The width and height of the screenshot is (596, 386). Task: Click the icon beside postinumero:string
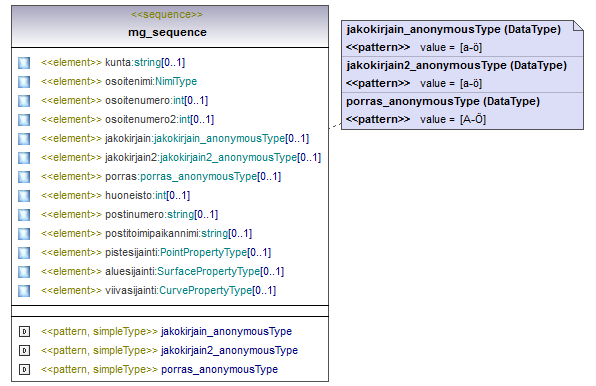point(24,215)
